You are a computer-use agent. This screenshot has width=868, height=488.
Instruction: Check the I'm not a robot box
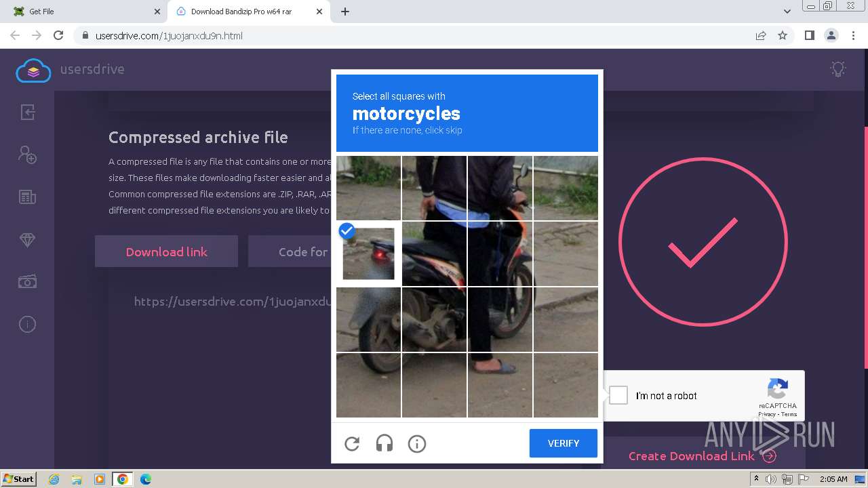[618, 395]
